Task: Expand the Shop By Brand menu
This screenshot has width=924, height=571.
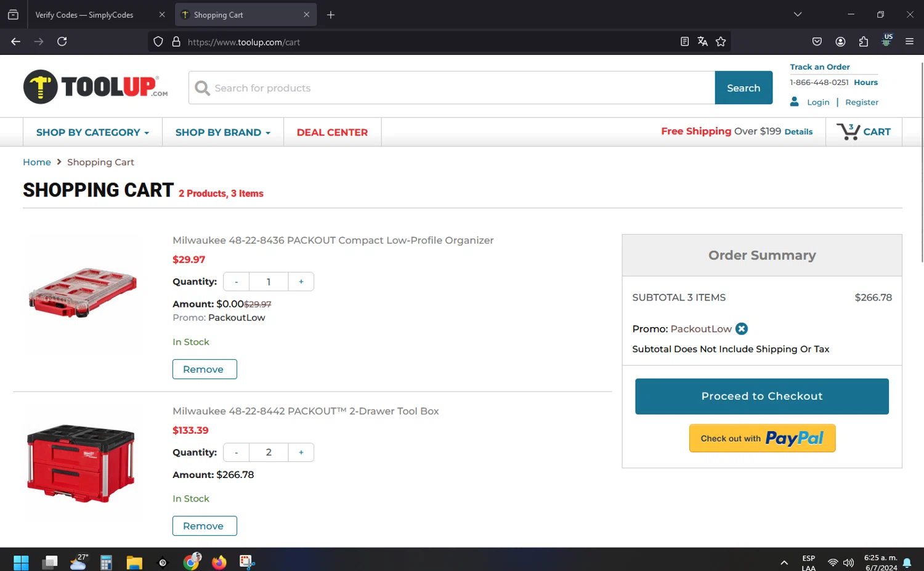Action: tap(222, 132)
